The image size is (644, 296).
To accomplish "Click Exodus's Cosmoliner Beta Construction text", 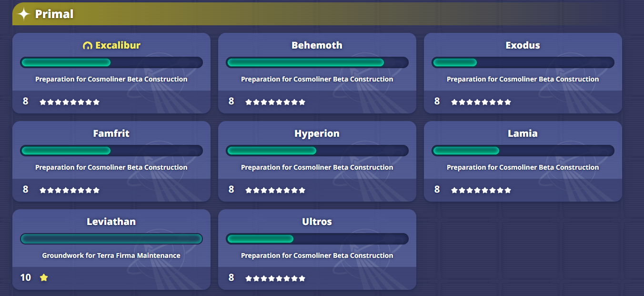I will 523,79.
